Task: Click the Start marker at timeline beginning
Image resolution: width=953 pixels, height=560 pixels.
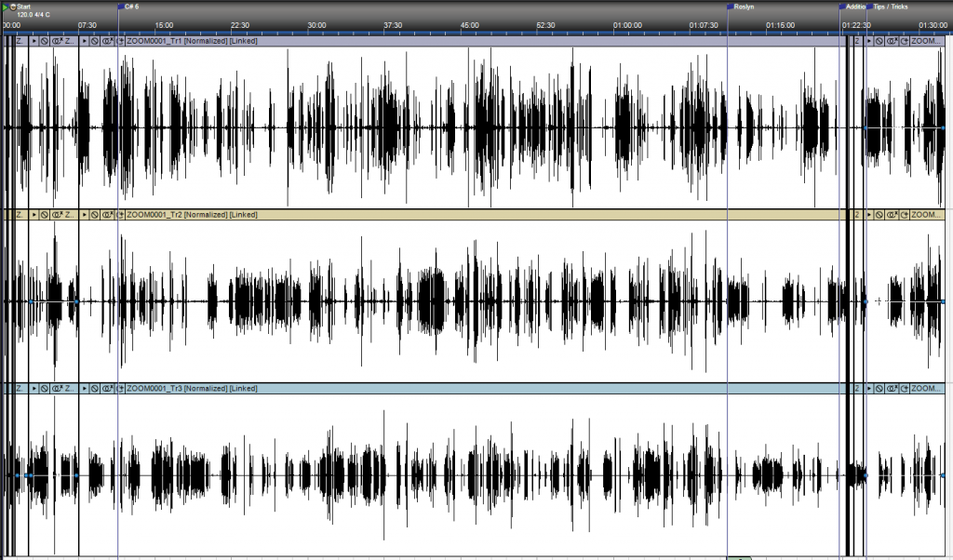Action: (23, 7)
